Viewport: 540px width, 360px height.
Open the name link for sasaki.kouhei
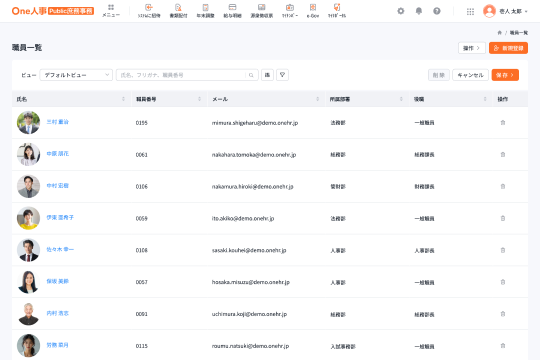click(x=60, y=249)
